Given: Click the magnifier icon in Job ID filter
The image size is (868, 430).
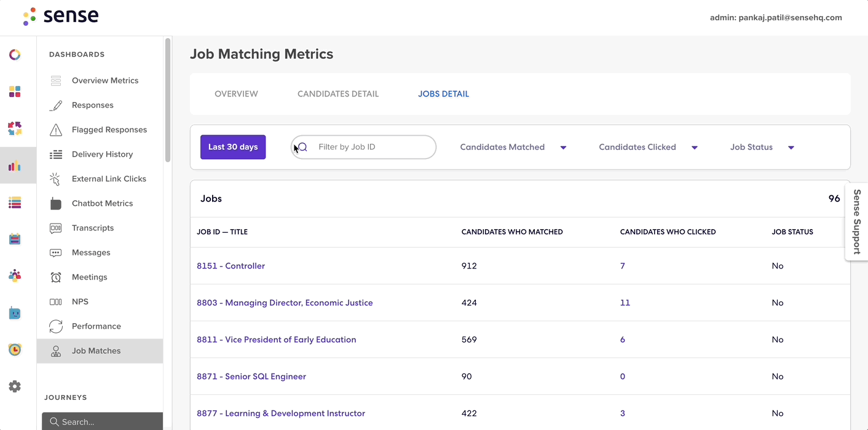Looking at the screenshot, I should click(302, 147).
